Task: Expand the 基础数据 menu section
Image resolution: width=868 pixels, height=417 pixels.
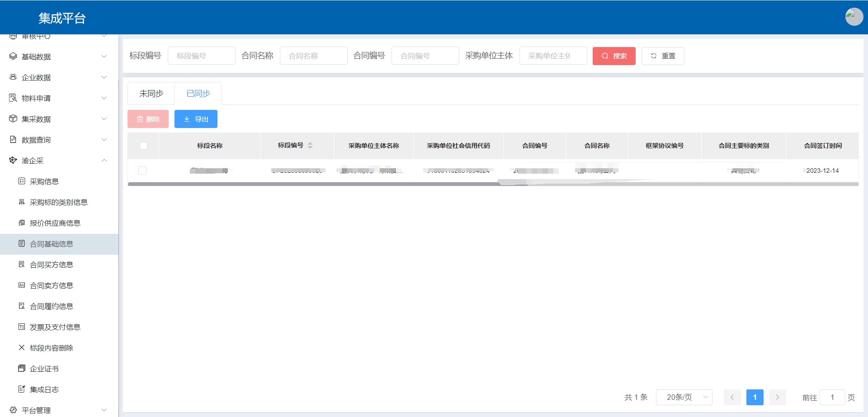Action: coord(104,57)
